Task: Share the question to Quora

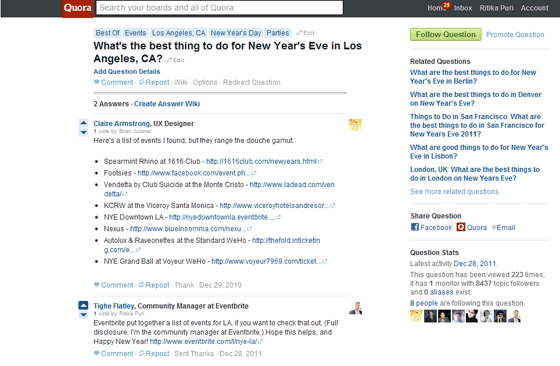Action: (x=471, y=227)
